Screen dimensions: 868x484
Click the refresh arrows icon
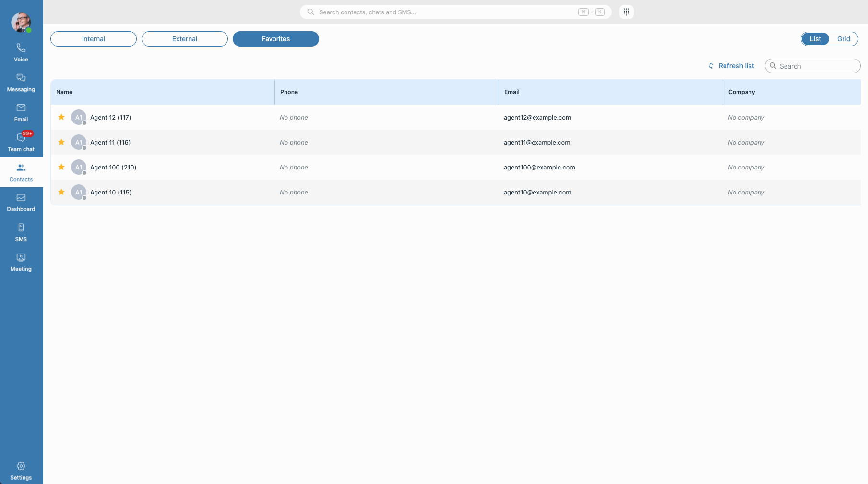(711, 66)
